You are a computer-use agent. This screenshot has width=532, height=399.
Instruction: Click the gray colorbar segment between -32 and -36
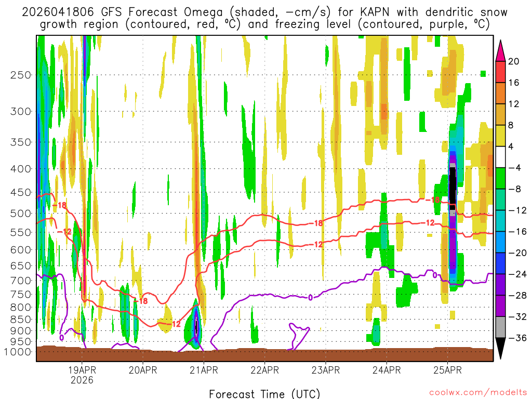[500, 327]
